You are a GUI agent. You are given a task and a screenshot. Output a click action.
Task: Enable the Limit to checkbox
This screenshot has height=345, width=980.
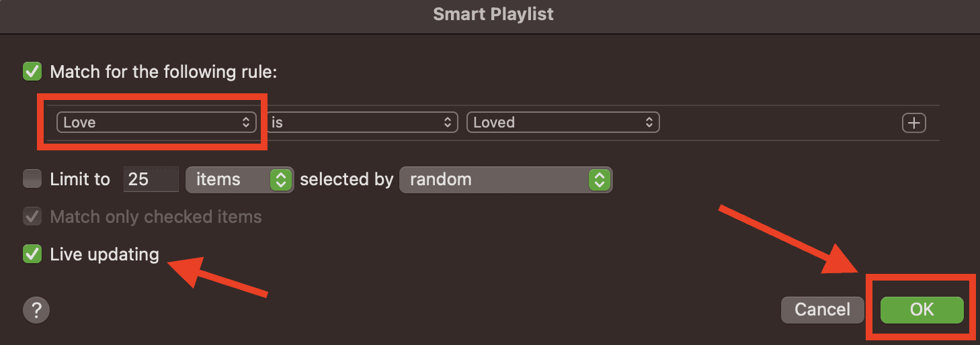32,179
